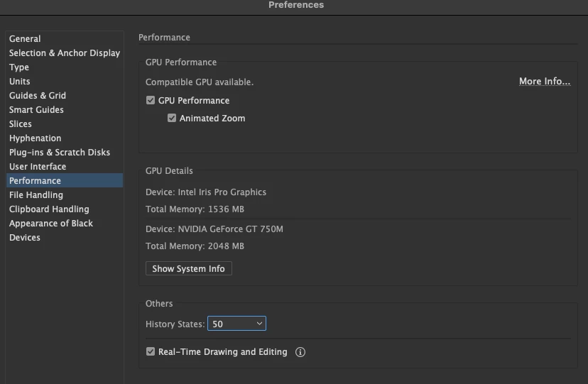588x384 pixels.
Task: Switch to Type preferences
Action: tap(19, 67)
